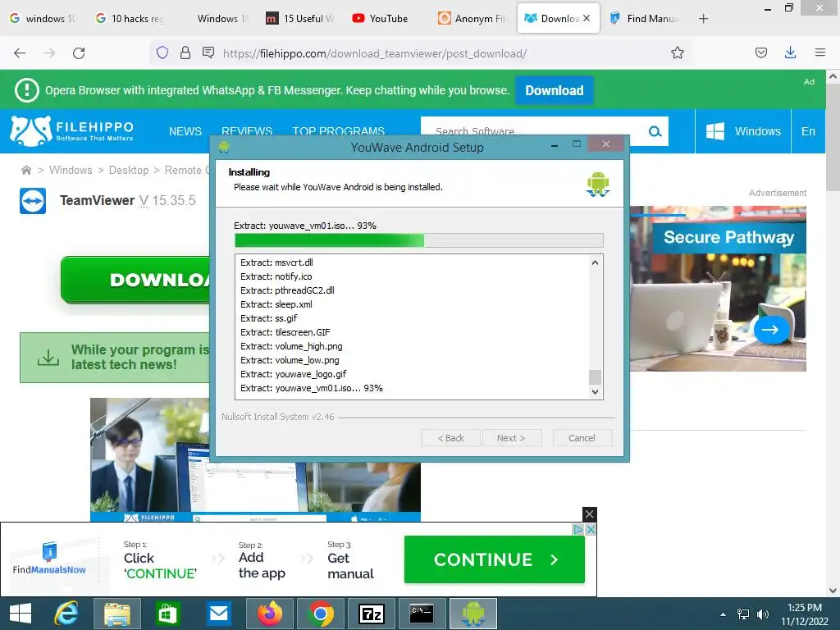Click the AdChoices triangle icon on bottom ad

point(578,529)
